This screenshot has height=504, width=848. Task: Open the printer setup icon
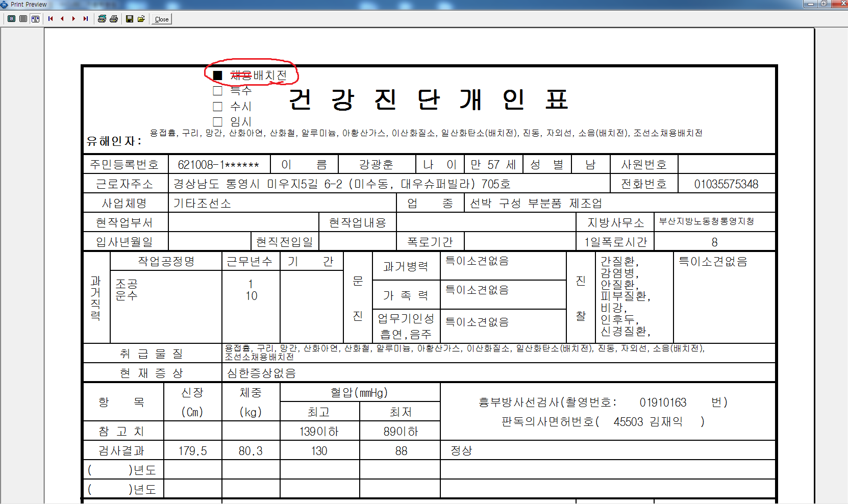point(102,19)
